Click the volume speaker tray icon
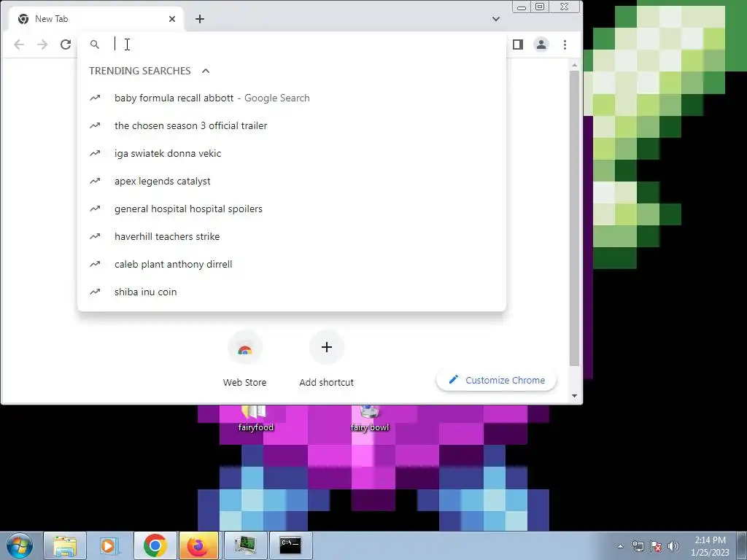 pyautogui.click(x=673, y=546)
